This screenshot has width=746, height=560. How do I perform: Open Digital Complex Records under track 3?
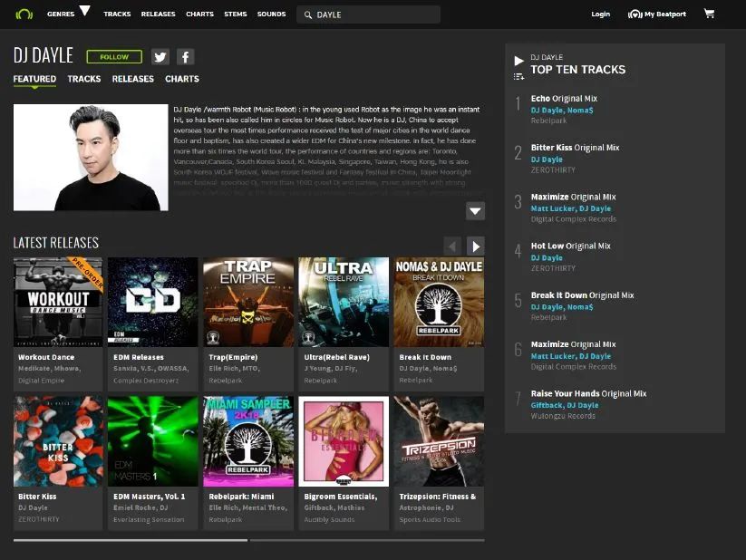click(573, 219)
